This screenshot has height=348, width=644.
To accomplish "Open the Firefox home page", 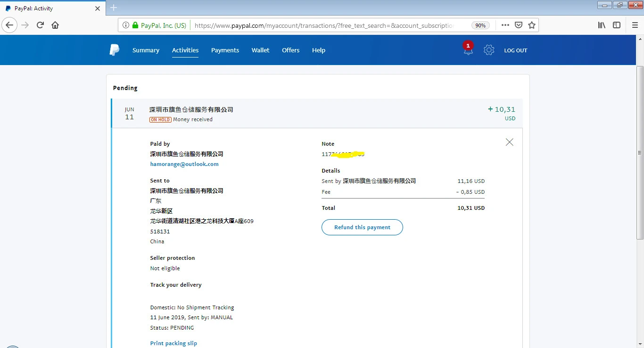I will click(x=55, y=25).
